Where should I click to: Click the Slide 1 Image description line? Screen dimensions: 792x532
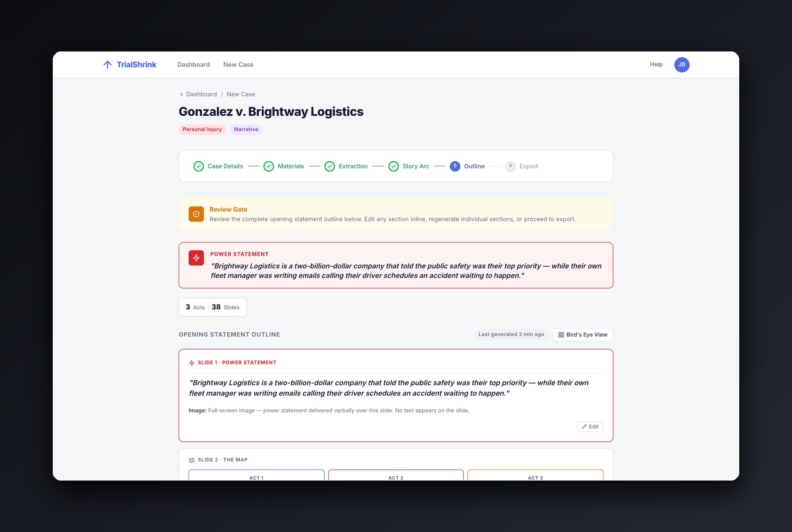[329, 411]
